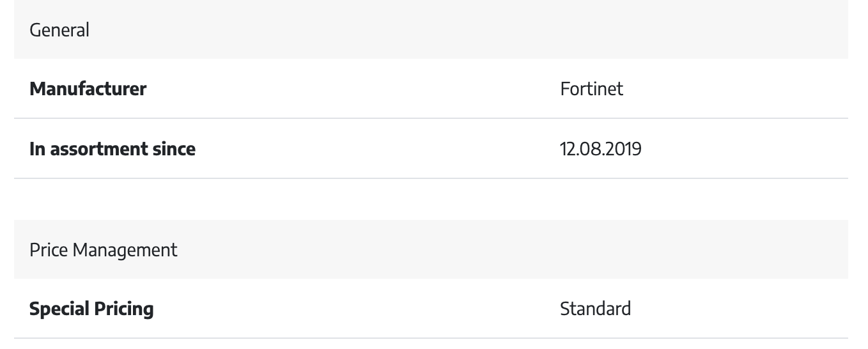Click the 12.08.2019 date value
The height and width of the screenshot is (349, 868).
tap(601, 149)
